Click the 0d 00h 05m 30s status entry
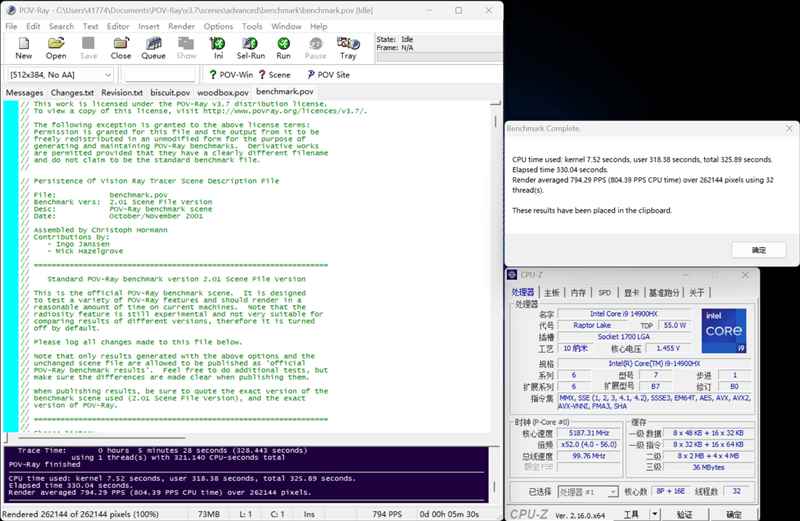800x521 pixels. coord(449,514)
